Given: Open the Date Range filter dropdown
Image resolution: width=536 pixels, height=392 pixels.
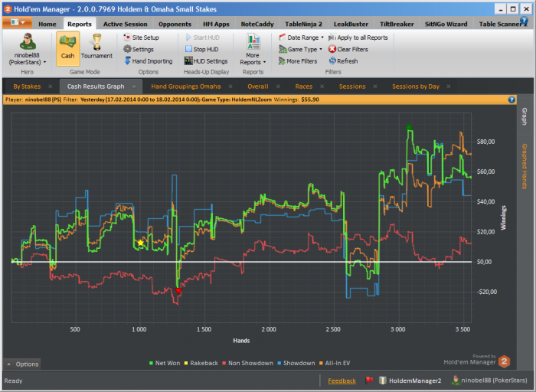Looking at the screenshot, I should 301,38.
